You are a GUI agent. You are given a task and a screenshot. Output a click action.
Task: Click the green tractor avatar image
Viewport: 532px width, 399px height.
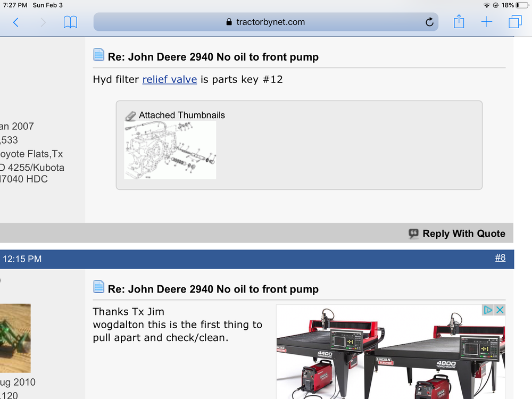pyautogui.click(x=15, y=338)
